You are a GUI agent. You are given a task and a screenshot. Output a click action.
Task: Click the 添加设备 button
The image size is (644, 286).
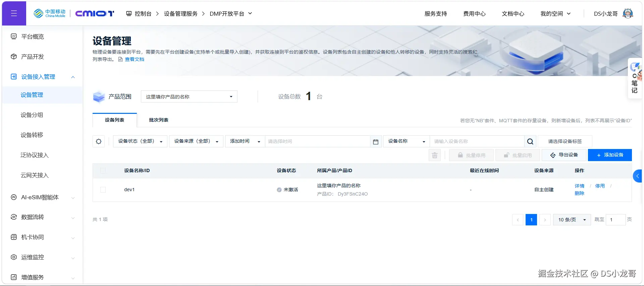pos(610,155)
